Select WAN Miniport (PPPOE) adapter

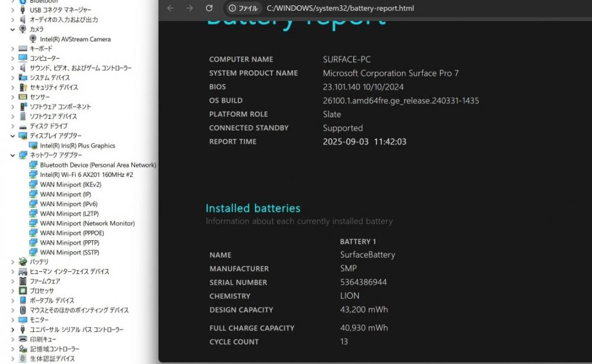coord(72,233)
